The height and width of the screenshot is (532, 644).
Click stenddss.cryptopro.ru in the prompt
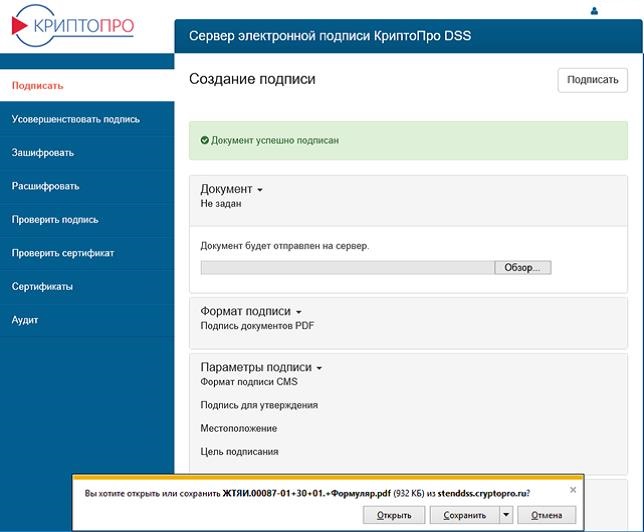(x=482, y=493)
